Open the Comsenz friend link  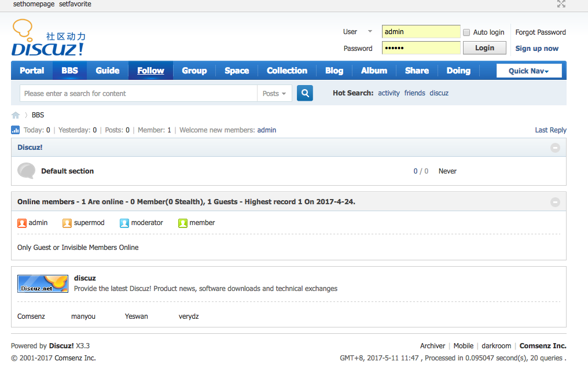(x=31, y=316)
